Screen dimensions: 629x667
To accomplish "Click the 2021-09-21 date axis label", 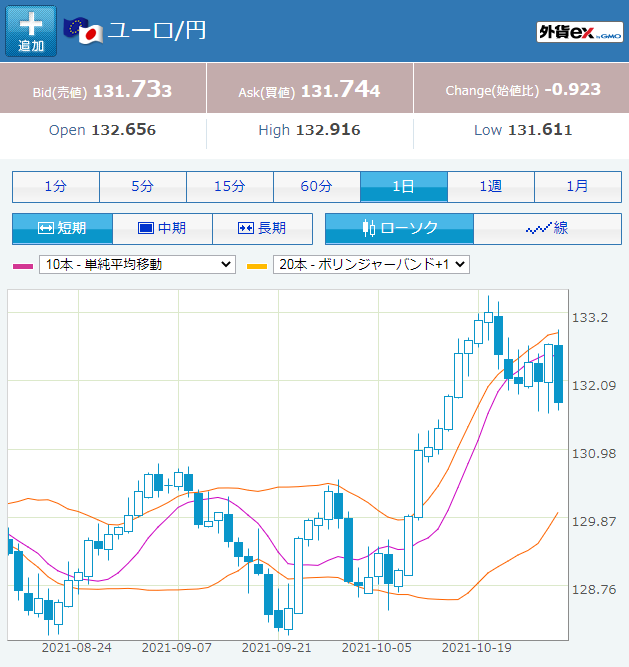I will (x=276, y=648).
